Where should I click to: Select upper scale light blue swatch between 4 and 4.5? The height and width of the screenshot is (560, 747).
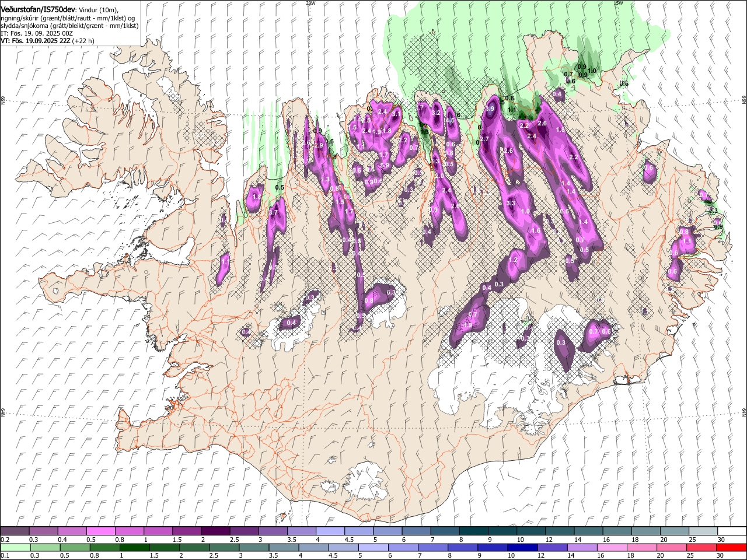tap(330, 531)
